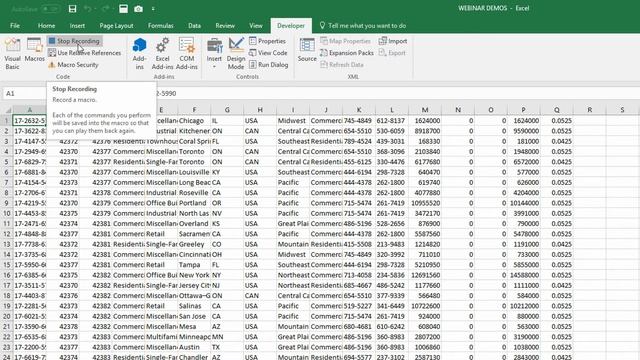
Task: Click cell with value 8918700
Action: pos(425,131)
